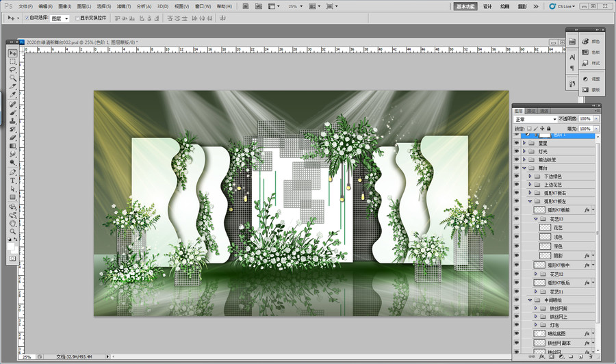Viewport: 616px width, 364px height.
Task: Select the Rectangular Marquee tool
Action: click(13, 62)
